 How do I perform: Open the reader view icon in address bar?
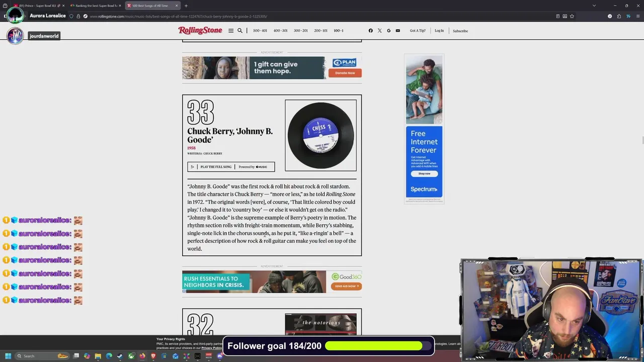557,16
